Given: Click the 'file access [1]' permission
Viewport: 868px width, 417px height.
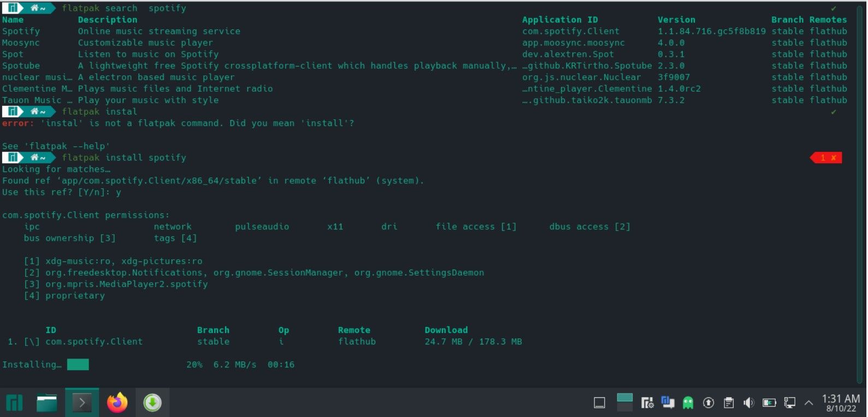Looking at the screenshot, I should click(x=476, y=227).
